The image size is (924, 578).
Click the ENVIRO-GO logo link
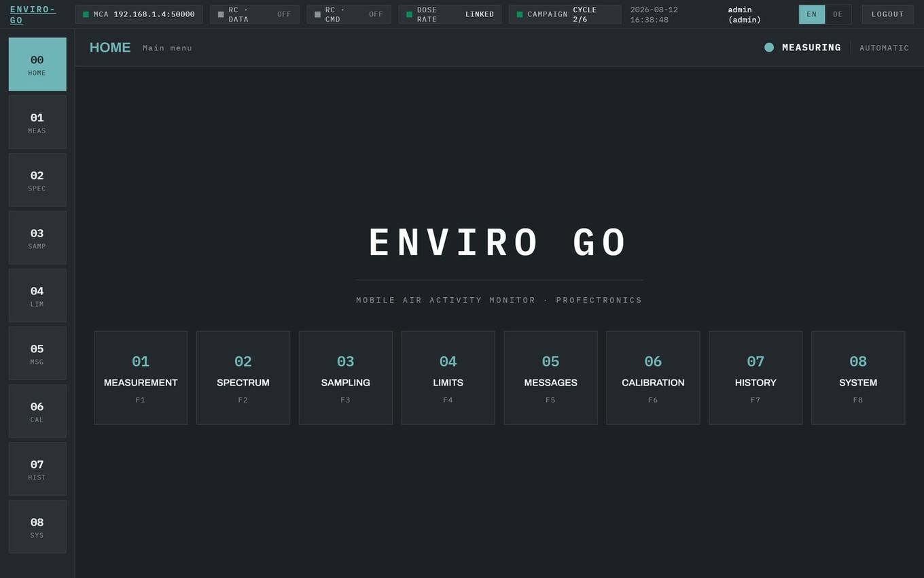[33, 14]
